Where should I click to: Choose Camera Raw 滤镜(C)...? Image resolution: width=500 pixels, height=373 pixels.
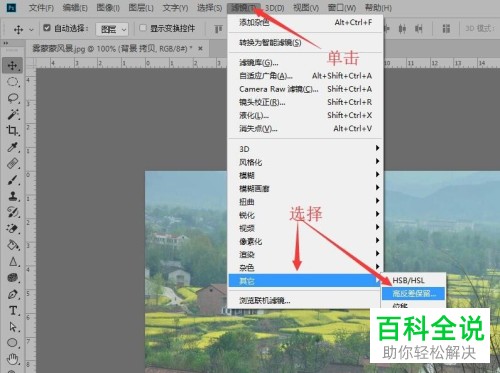coord(305,89)
